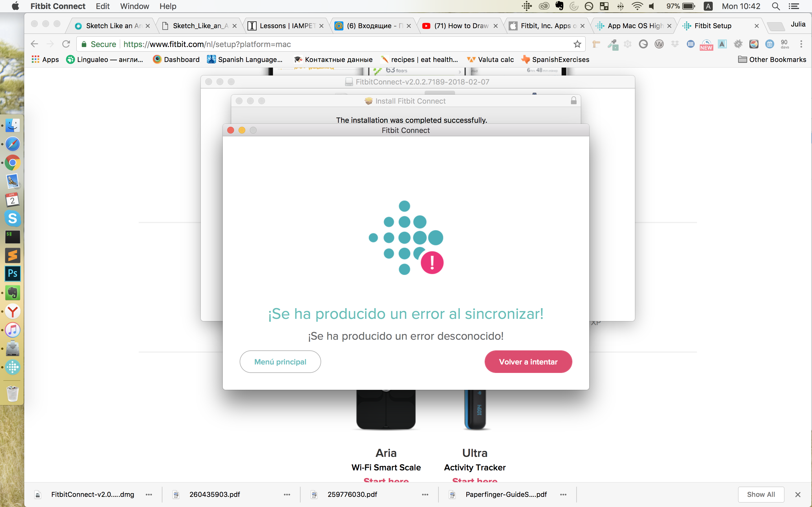Viewport: 812px width, 507px height.
Task: Click 'Volver a Intentar' to retry sync
Action: (528, 362)
